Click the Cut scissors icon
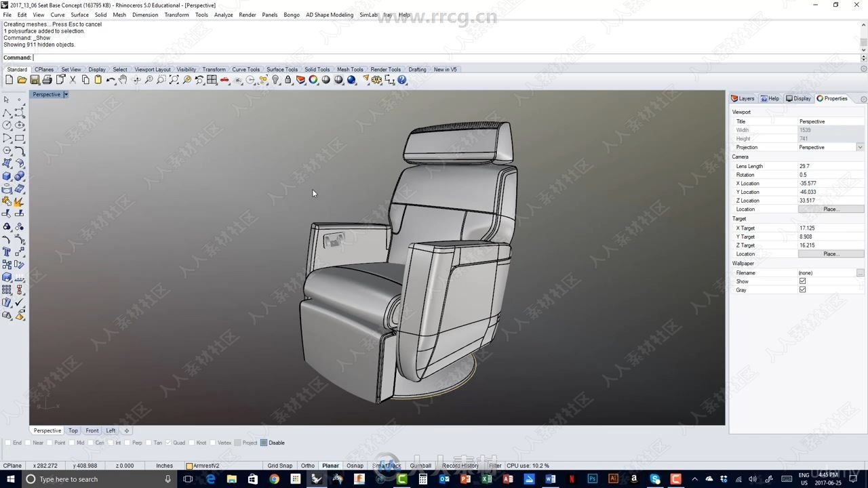868x488 pixels. click(x=73, y=80)
